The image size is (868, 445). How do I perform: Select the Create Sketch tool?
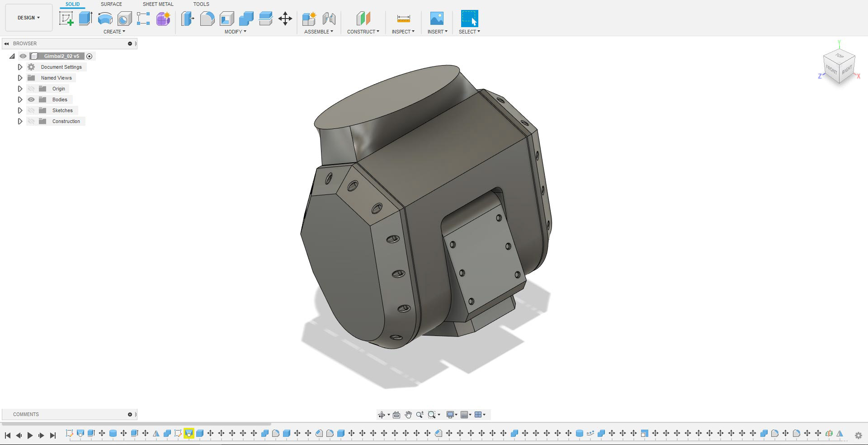66,19
